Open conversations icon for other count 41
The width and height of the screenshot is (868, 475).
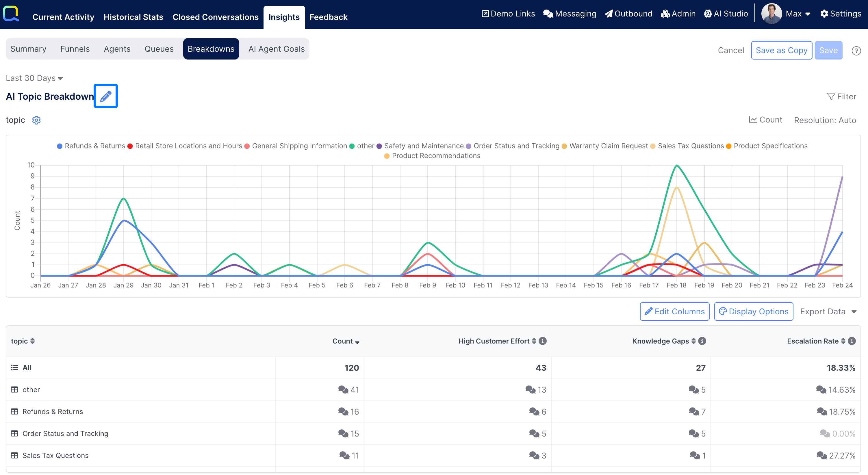(343, 389)
